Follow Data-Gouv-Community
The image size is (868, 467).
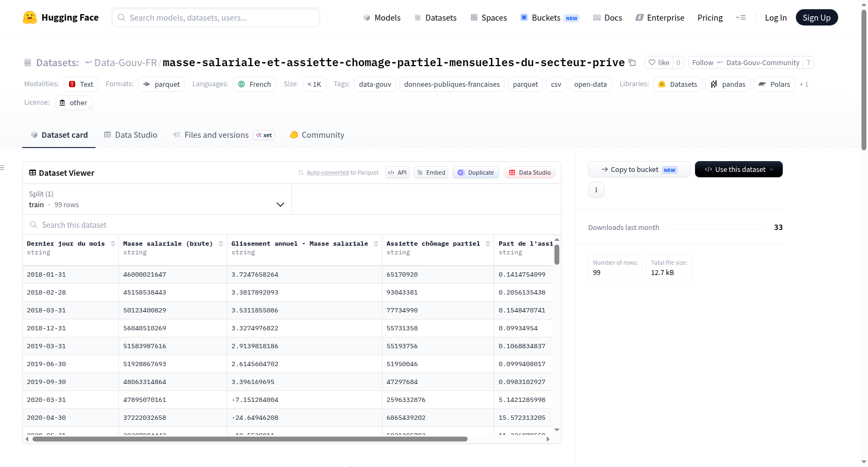(745, 62)
